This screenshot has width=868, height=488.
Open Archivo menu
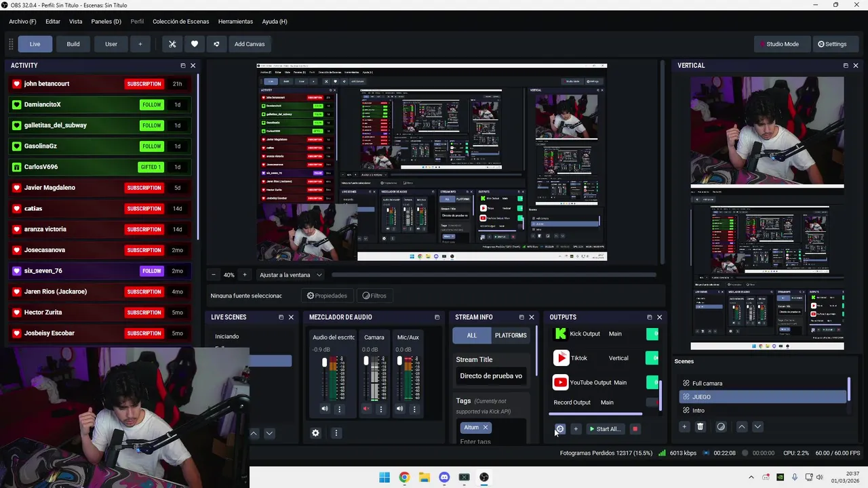23,22
